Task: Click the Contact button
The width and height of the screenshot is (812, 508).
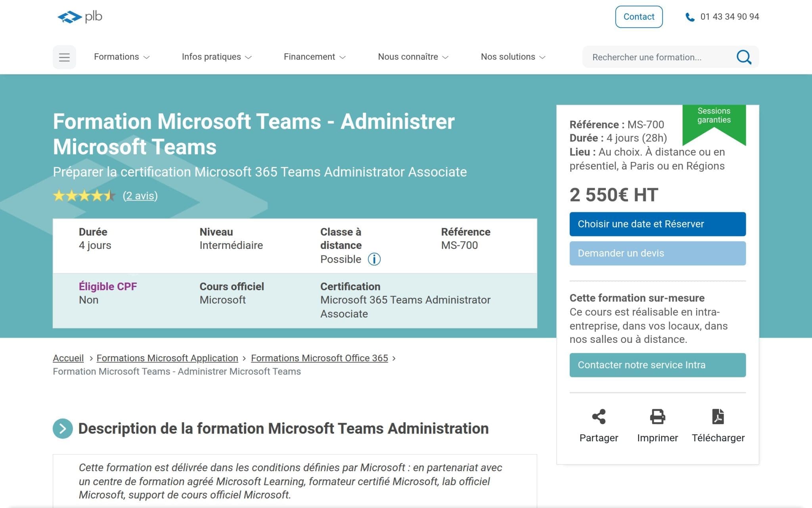Action: tap(639, 17)
